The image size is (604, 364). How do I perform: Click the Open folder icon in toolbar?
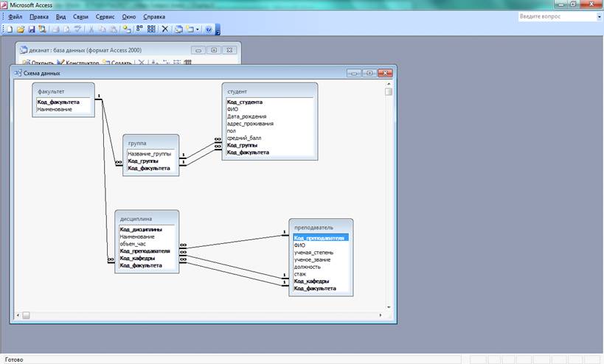point(21,29)
